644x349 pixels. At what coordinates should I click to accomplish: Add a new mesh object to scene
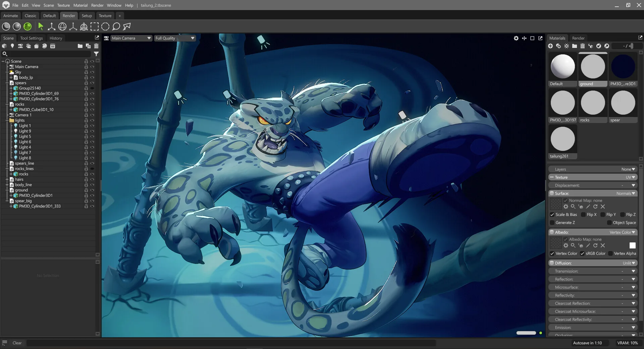coord(4,46)
